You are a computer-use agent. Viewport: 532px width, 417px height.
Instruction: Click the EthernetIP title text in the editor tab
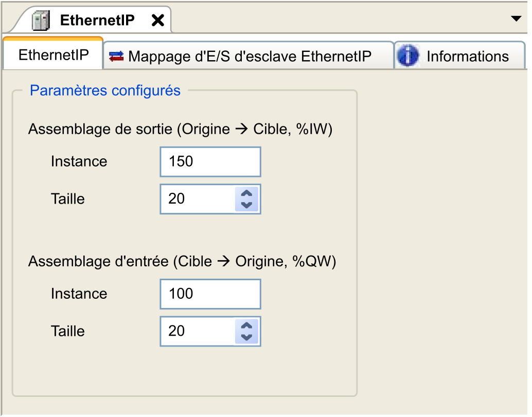(97, 21)
